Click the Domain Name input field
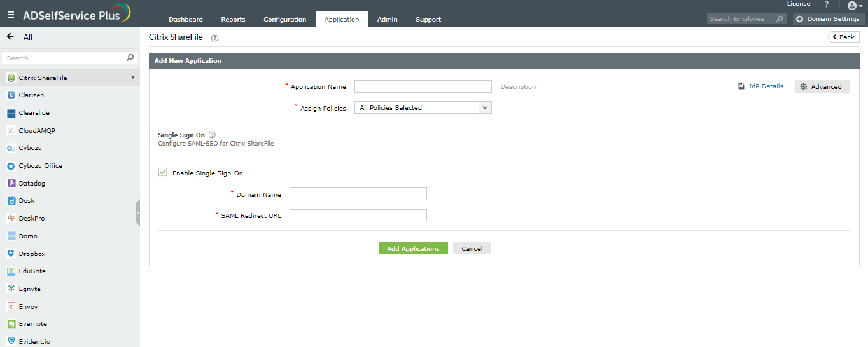This screenshot has width=868, height=347. (358, 194)
